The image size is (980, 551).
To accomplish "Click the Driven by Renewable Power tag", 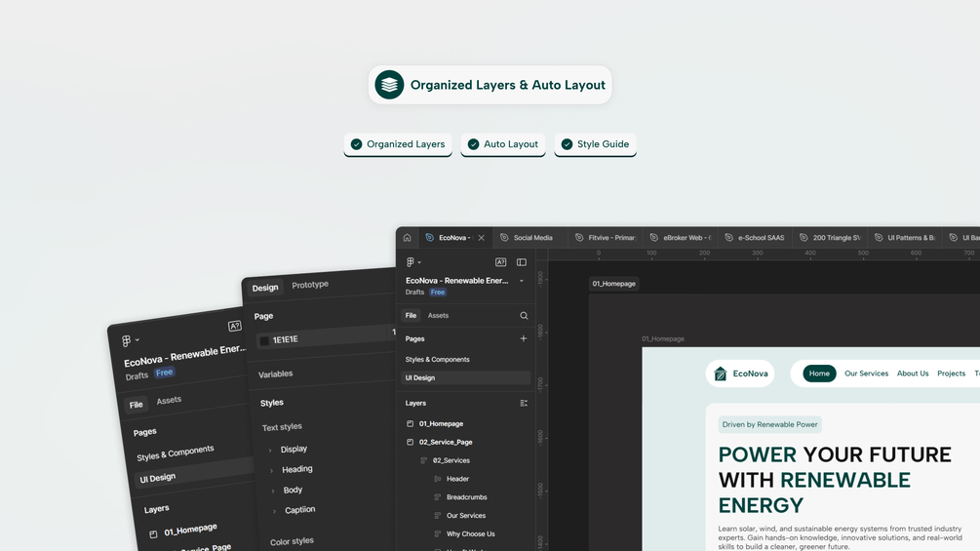I will (x=770, y=424).
